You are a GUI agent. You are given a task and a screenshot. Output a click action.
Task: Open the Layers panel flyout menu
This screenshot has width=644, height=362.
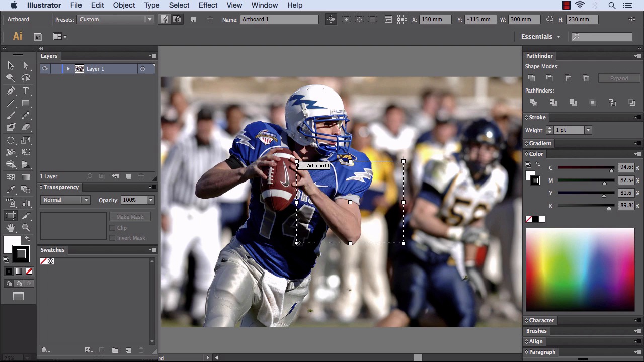(x=152, y=56)
